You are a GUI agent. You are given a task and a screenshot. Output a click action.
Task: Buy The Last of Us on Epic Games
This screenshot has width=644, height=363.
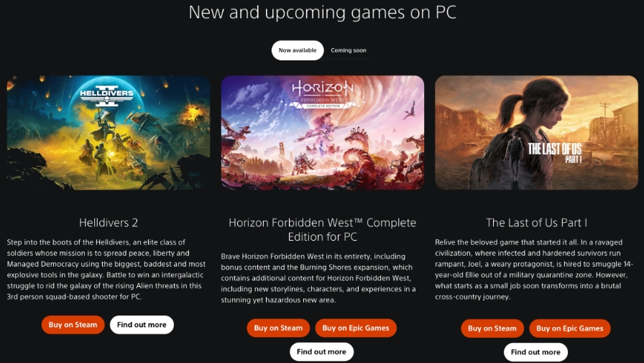coord(570,328)
